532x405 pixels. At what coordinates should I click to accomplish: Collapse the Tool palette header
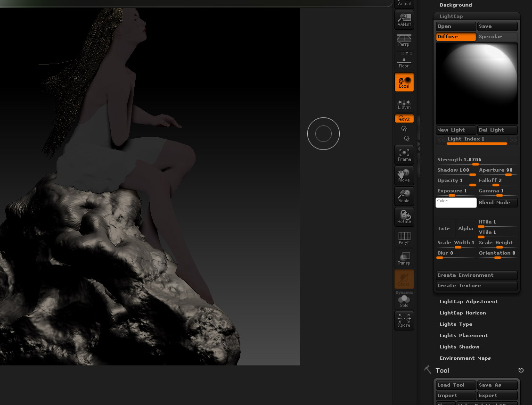[442, 371]
